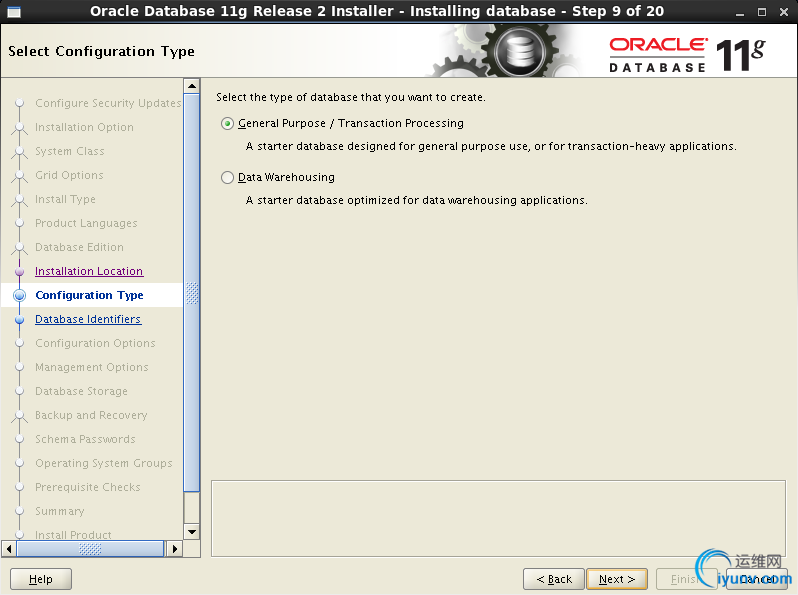The width and height of the screenshot is (798, 595).
Task: Click the Installation Location step bullet icon
Action: click(x=19, y=272)
